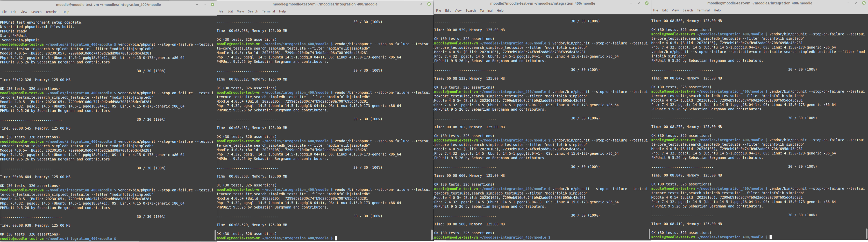Open Terminal menu in second terminal window
The image size is (868, 242).
268,11
